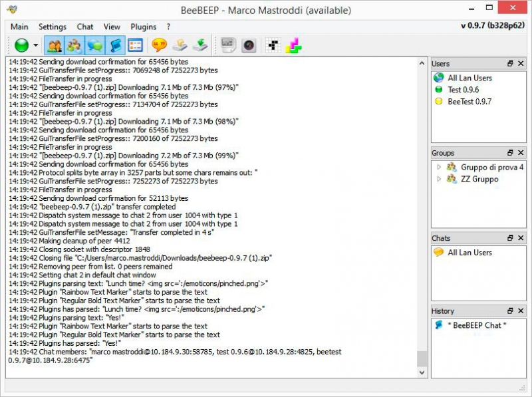532x397 pixels.
Task: Select user Test 0.9.6
Action: point(463,90)
